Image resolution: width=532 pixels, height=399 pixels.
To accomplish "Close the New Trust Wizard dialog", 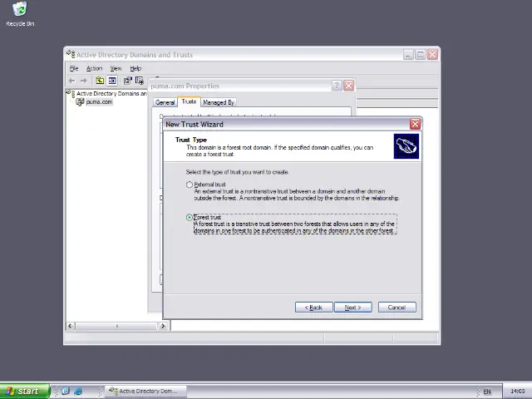I will tap(415, 124).
